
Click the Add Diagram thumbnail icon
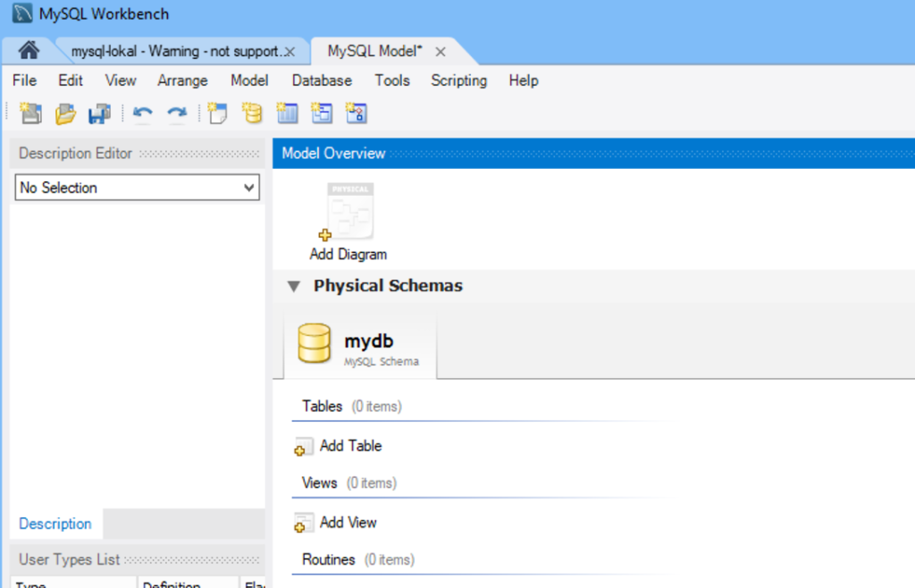[347, 212]
